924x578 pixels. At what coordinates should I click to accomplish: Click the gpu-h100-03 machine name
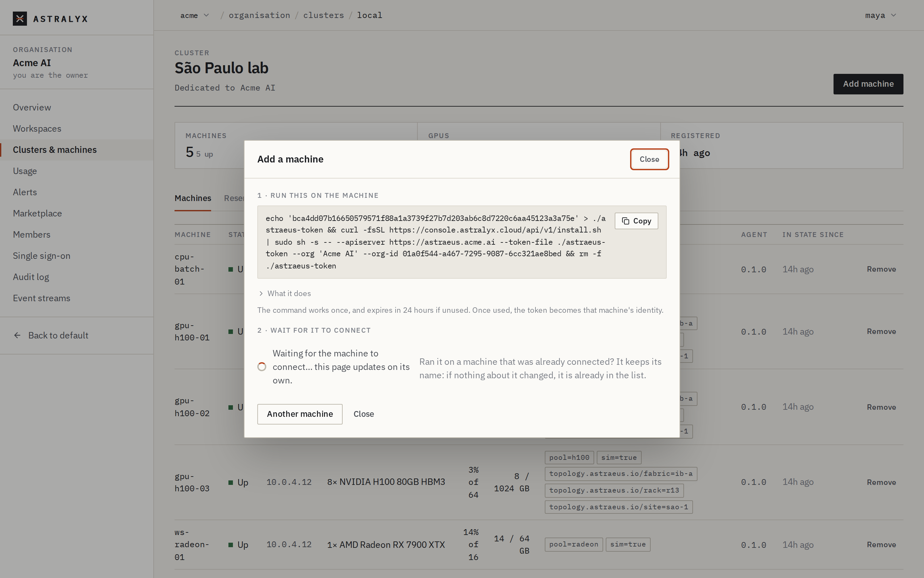point(192,482)
